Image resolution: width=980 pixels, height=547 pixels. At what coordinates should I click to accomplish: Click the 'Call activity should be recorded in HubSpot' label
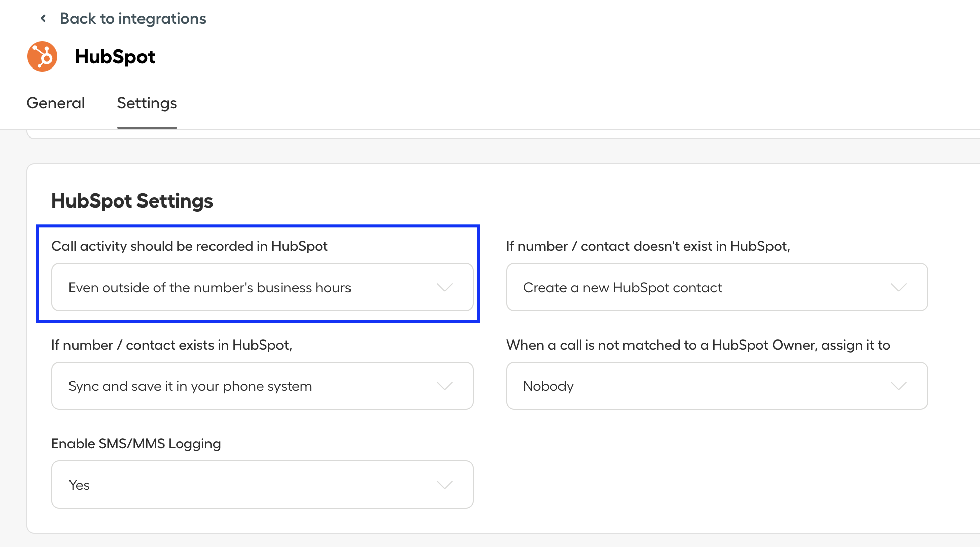(x=189, y=246)
